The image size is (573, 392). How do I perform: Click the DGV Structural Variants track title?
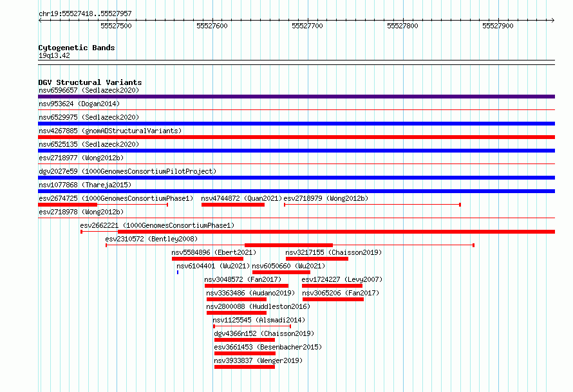pos(90,82)
